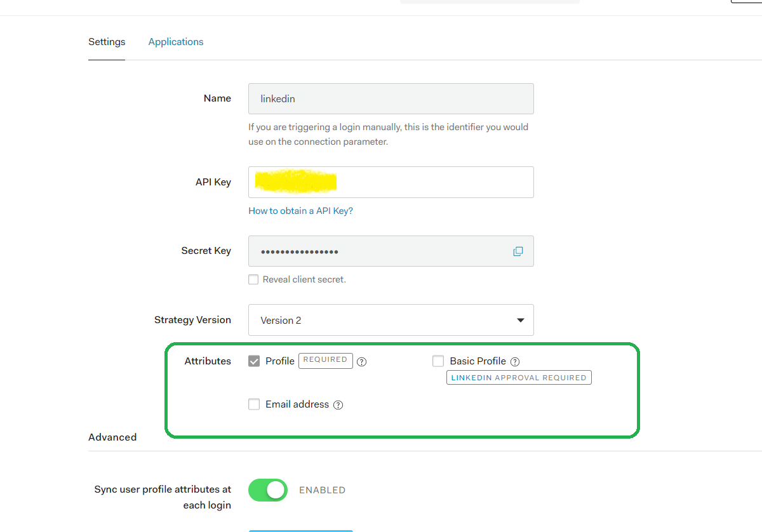Check the Reveal client secret checkbox

click(x=253, y=279)
